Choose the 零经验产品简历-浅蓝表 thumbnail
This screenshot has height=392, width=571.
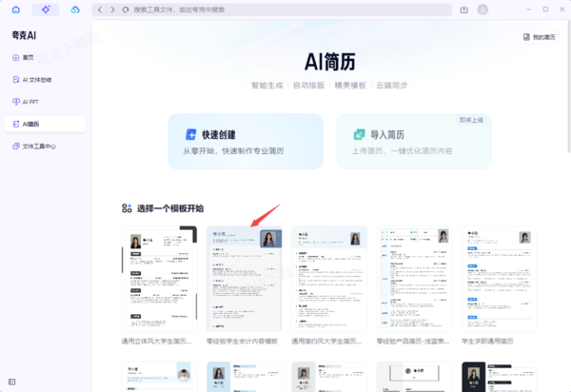pos(414,279)
